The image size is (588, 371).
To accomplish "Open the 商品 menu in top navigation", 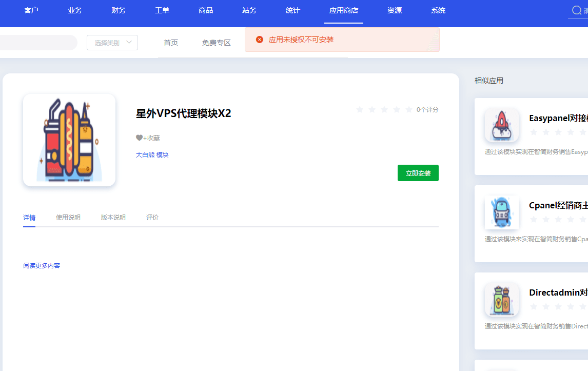I will [x=206, y=10].
